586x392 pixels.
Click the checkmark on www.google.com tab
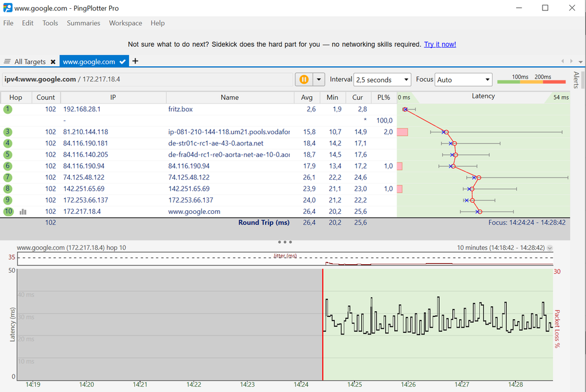[x=123, y=62]
